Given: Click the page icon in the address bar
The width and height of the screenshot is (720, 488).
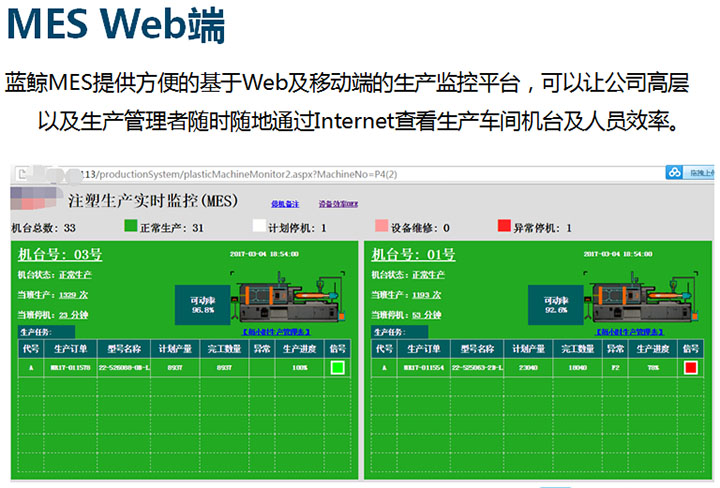Looking at the screenshot, I should [x=22, y=174].
